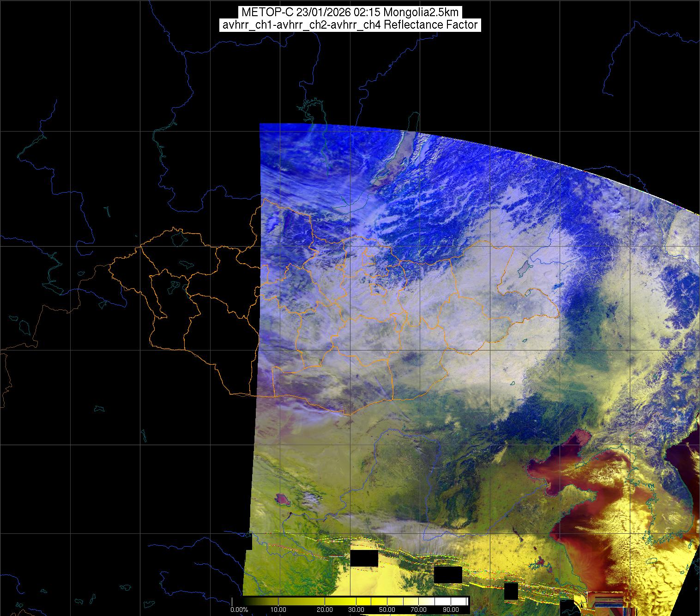
Task: Click the '0.00%' colorbar label
Action: pyautogui.click(x=239, y=610)
